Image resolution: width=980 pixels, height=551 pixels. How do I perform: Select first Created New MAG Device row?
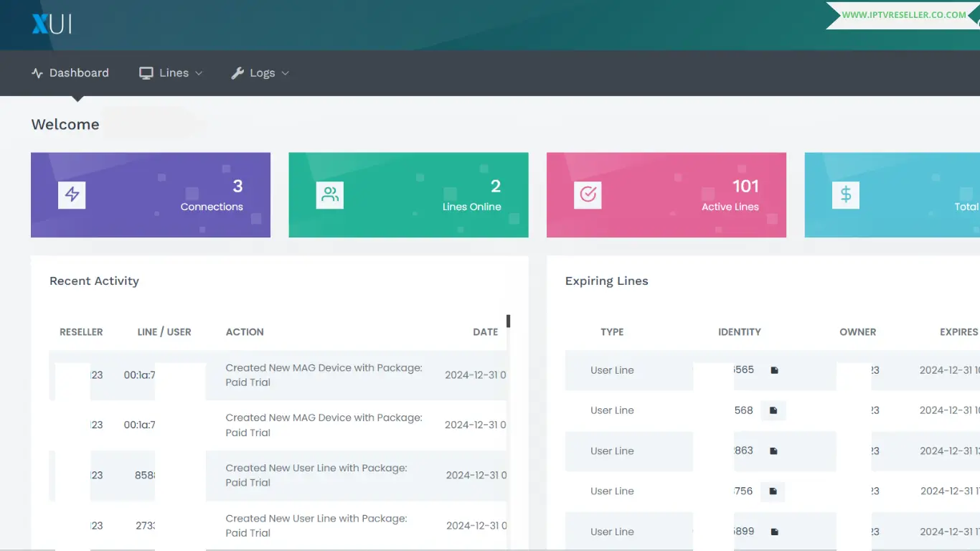click(x=323, y=375)
